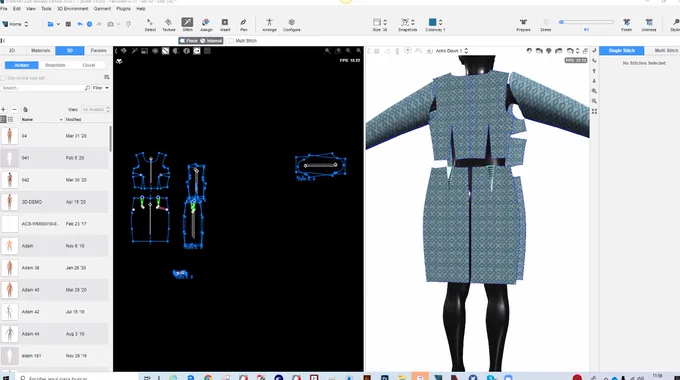Activate the Stitch tool

(x=187, y=25)
